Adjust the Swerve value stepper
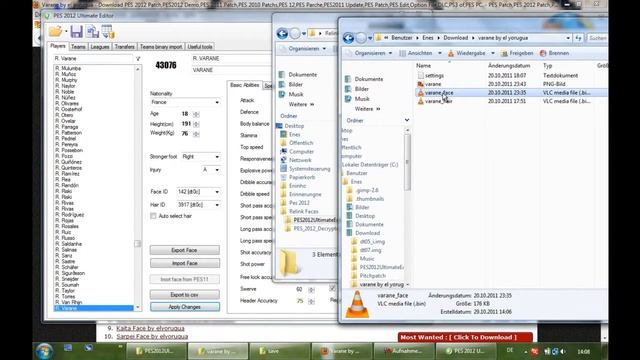 click(x=311, y=289)
